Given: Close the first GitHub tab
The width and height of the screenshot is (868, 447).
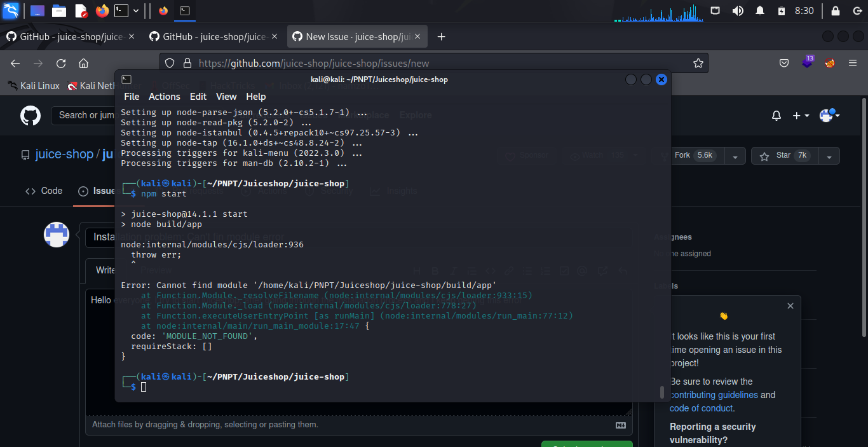Looking at the screenshot, I should point(132,37).
